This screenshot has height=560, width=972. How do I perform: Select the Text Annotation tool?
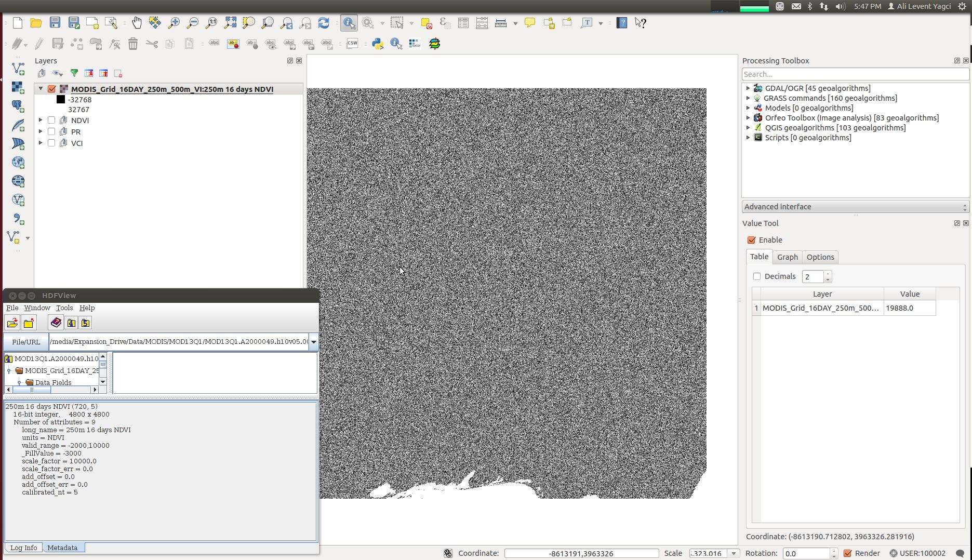click(x=587, y=23)
